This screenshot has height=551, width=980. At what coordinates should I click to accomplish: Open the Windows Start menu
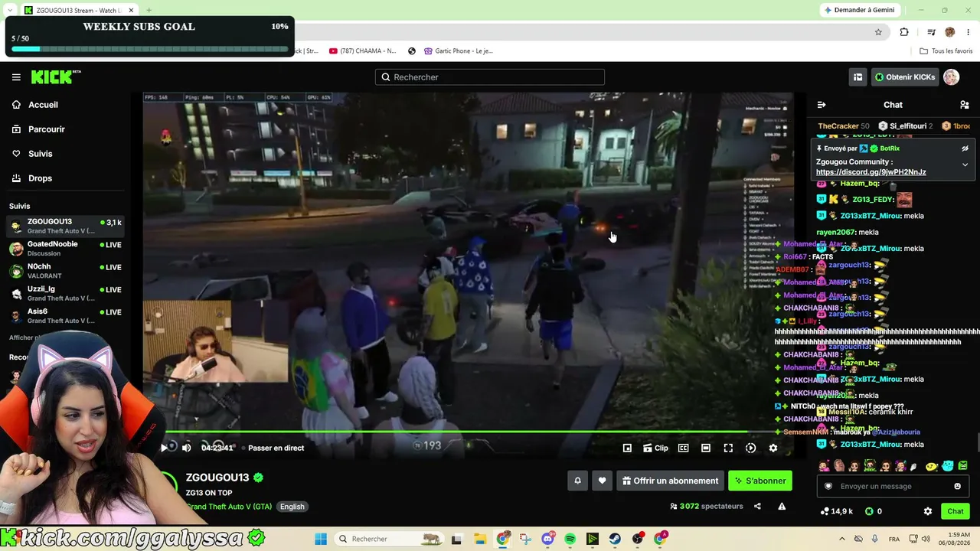pos(321,539)
